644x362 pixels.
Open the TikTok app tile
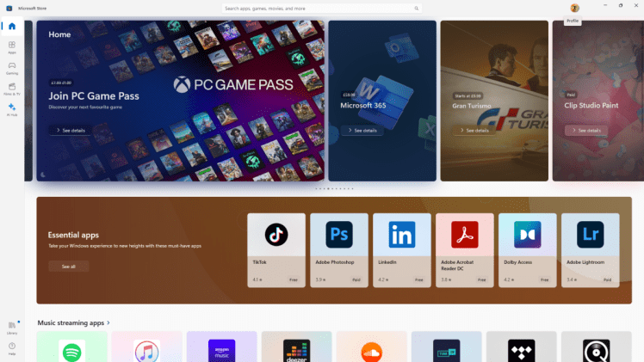pos(276,249)
